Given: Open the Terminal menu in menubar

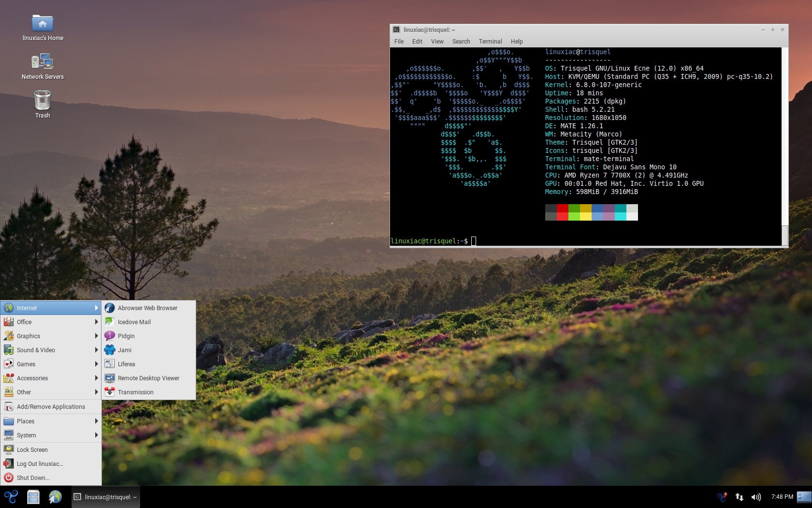Looking at the screenshot, I should coord(490,42).
